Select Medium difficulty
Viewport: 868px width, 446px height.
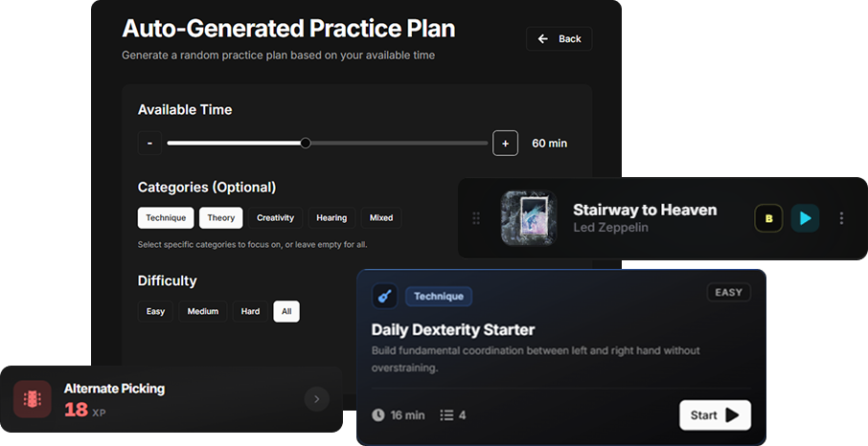click(202, 312)
